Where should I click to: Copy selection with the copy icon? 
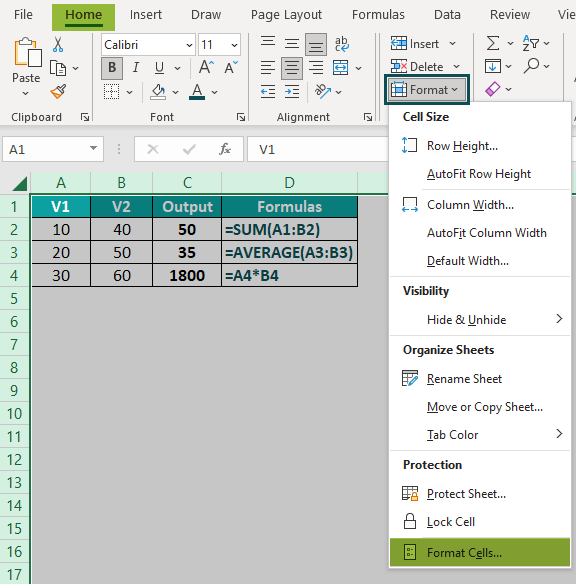coord(58,68)
